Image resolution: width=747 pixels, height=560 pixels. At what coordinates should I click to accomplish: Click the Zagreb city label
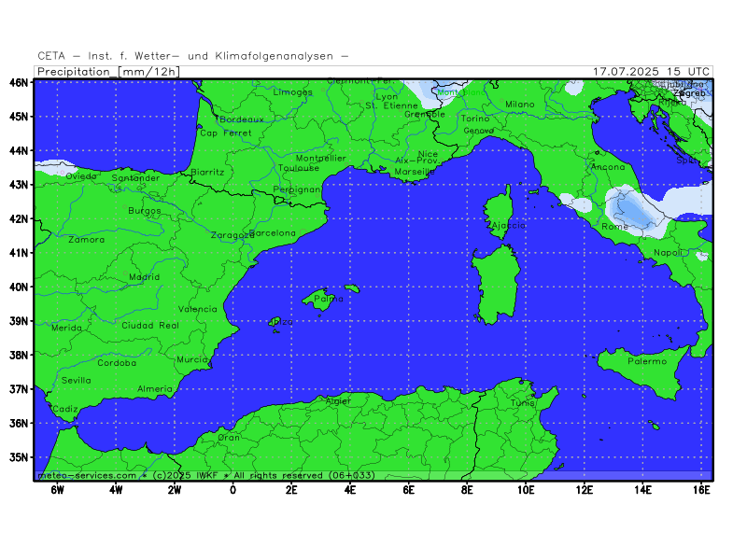[x=689, y=93]
